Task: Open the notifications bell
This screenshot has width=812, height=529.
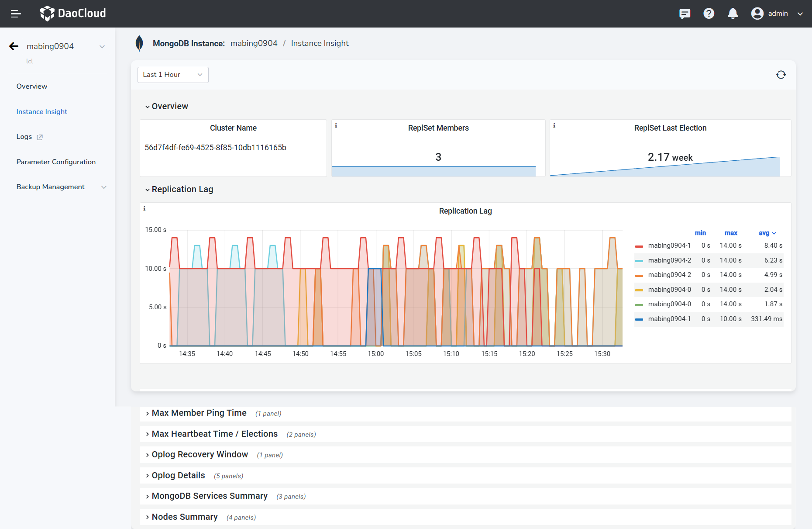Action: coord(733,14)
